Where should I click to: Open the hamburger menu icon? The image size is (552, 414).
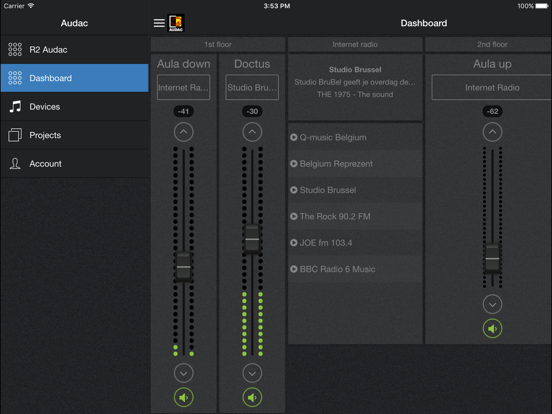point(159,23)
